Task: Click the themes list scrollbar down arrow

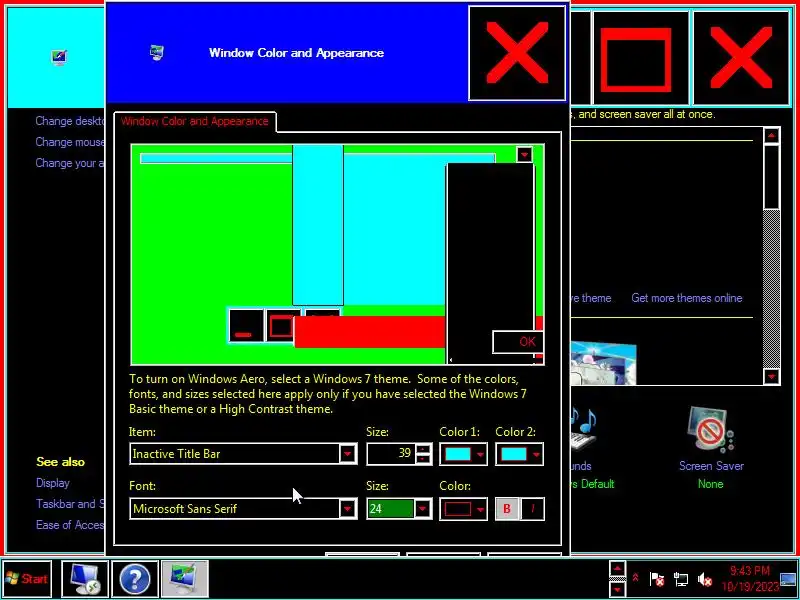Action: pos(771,377)
